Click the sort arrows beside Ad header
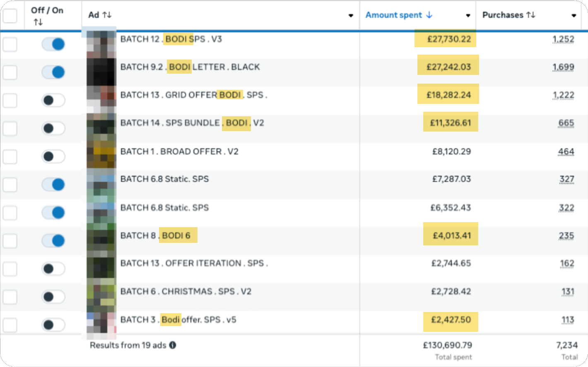 [x=107, y=15]
